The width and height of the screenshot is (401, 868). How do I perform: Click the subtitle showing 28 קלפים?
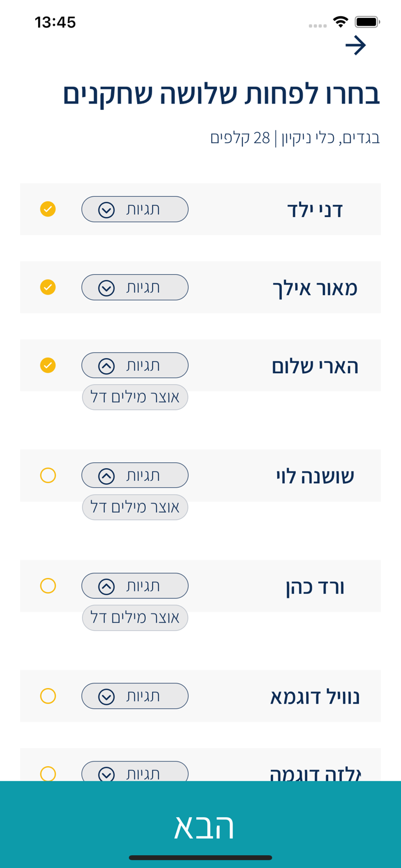(x=295, y=137)
